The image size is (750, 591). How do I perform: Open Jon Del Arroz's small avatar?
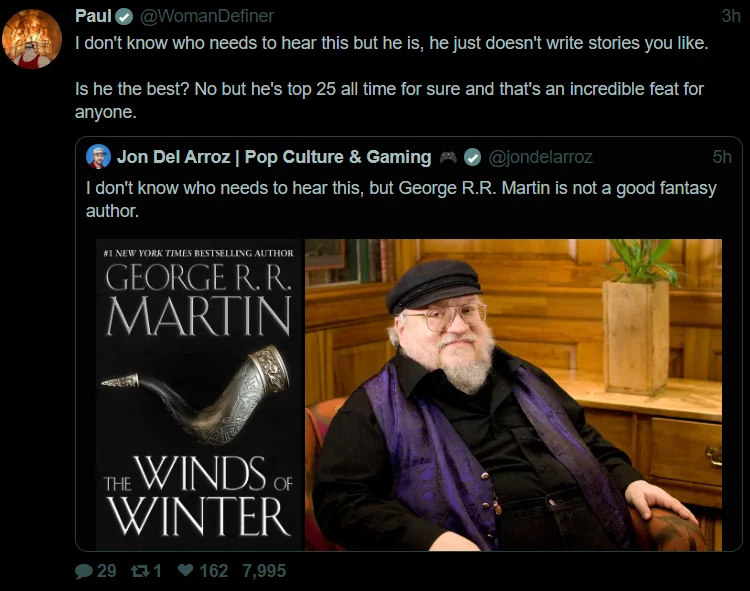tap(99, 156)
